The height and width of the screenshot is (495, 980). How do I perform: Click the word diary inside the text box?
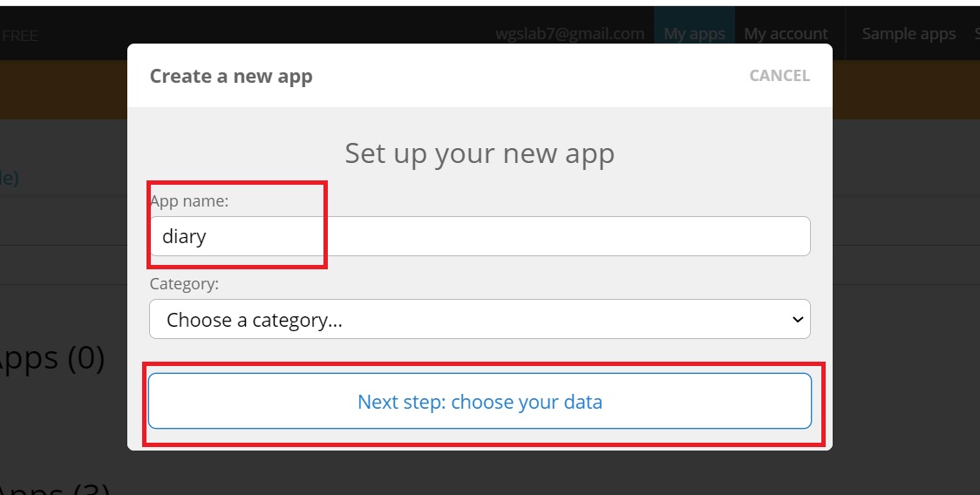184,237
